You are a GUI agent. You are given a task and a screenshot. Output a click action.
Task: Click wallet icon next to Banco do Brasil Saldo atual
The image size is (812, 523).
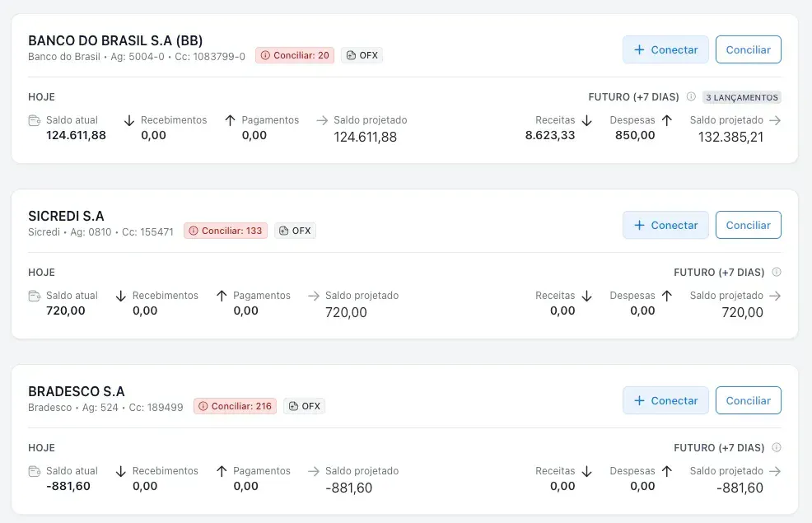point(35,120)
